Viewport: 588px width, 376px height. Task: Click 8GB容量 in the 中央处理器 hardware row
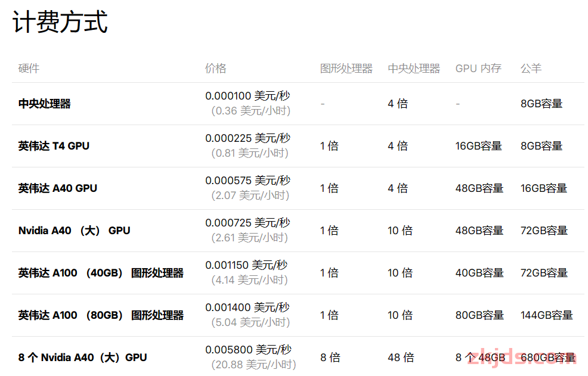point(541,104)
